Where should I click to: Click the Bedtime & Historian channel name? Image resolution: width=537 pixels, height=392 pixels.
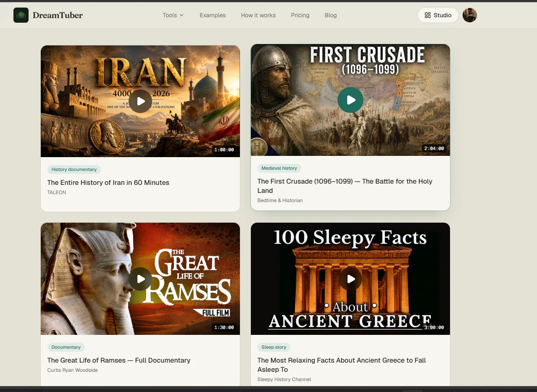click(x=280, y=200)
